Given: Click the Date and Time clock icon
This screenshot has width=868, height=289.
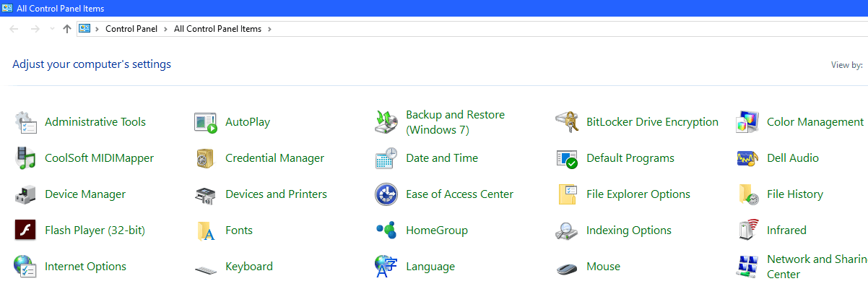Looking at the screenshot, I should (386, 158).
